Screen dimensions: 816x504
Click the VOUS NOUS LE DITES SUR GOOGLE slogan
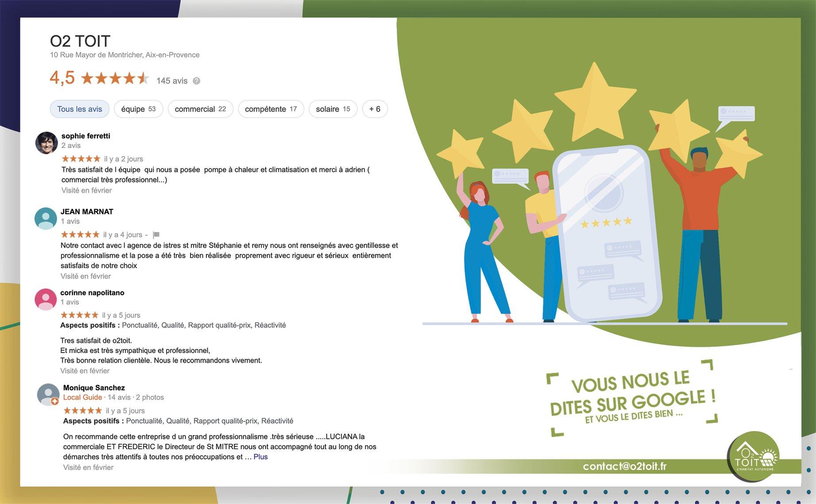pos(632,393)
